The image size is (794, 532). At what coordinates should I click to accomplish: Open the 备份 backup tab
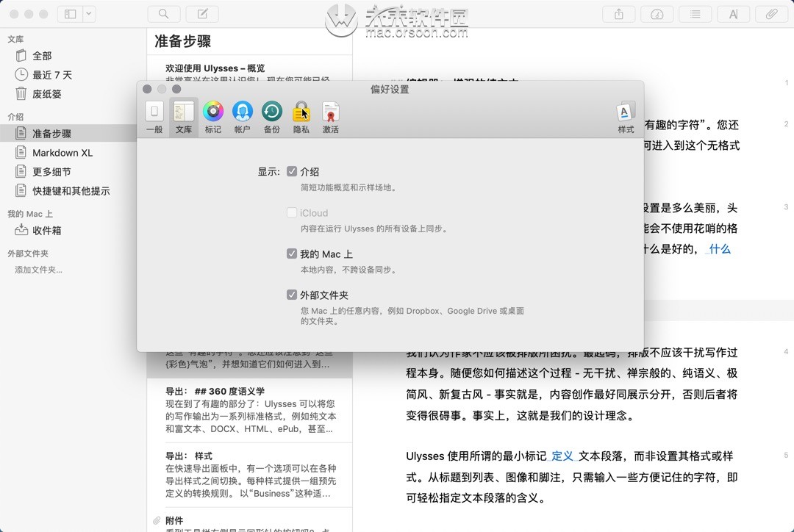tap(272, 117)
